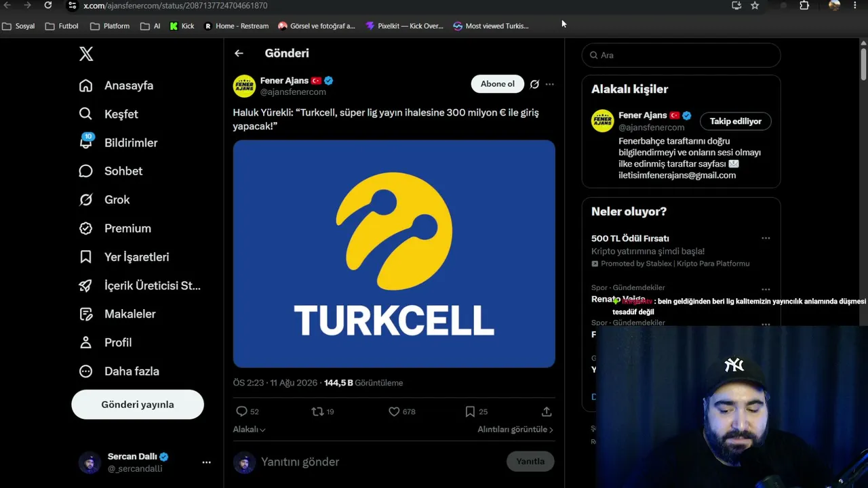Image resolution: width=868 pixels, height=488 pixels.
Task: Open the Sosyal bookmarks folder
Action: tap(19, 26)
